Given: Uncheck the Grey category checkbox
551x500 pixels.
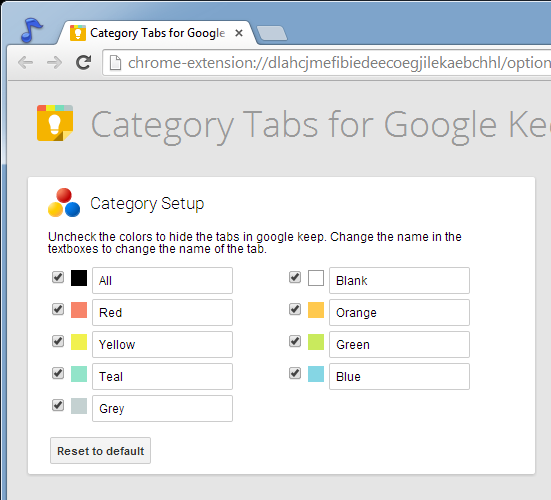Looking at the screenshot, I should [x=58, y=405].
